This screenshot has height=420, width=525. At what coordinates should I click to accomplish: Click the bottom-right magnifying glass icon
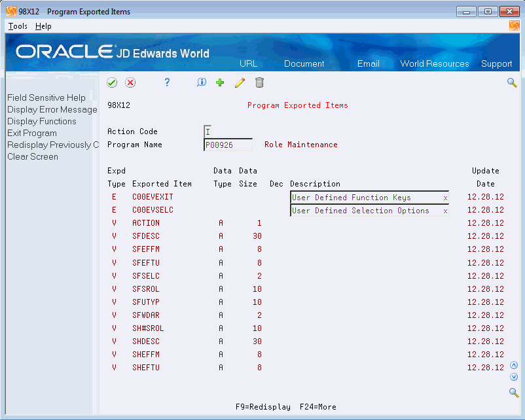click(514, 393)
